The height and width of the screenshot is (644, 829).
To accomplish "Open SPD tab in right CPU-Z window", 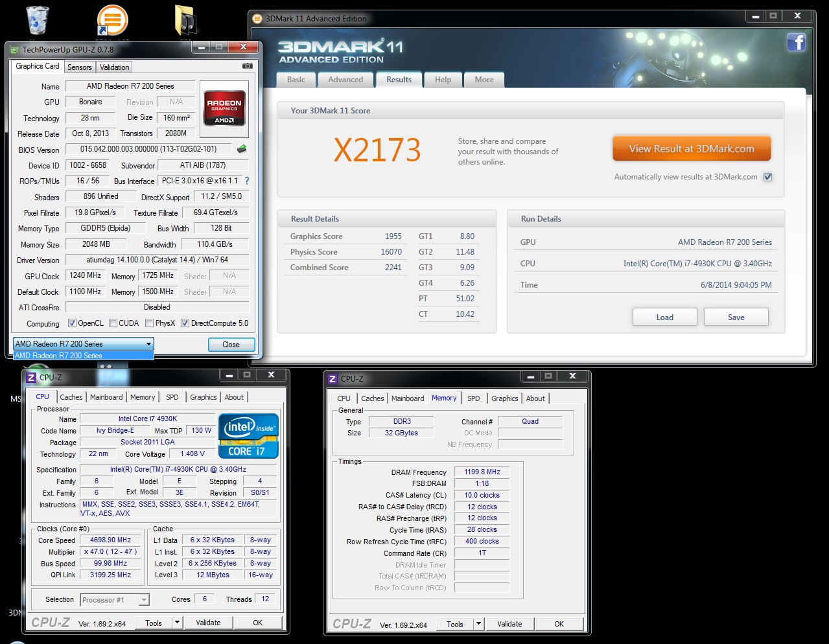I will [474, 398].
